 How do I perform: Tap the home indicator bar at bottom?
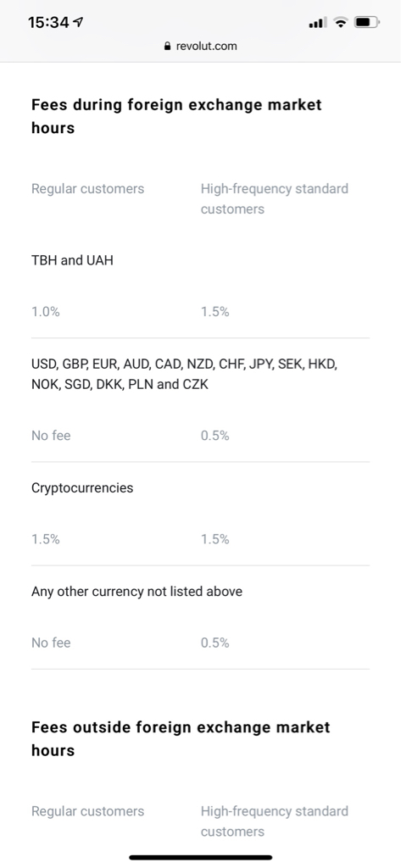point(200,858)
